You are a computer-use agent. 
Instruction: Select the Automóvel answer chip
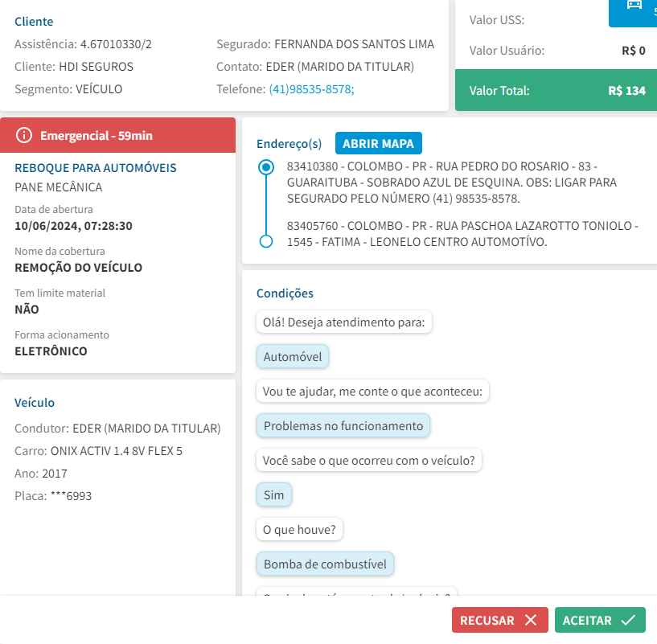293,357
